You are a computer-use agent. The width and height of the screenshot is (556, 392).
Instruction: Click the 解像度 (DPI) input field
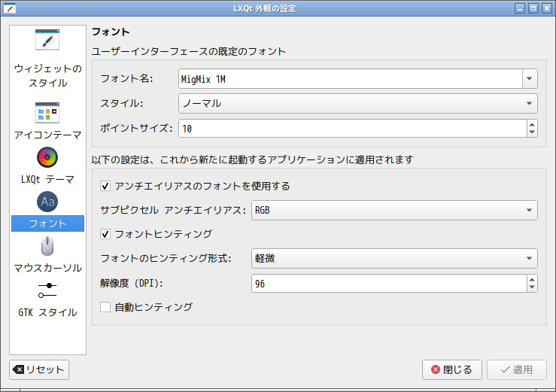tap(387, 283)
